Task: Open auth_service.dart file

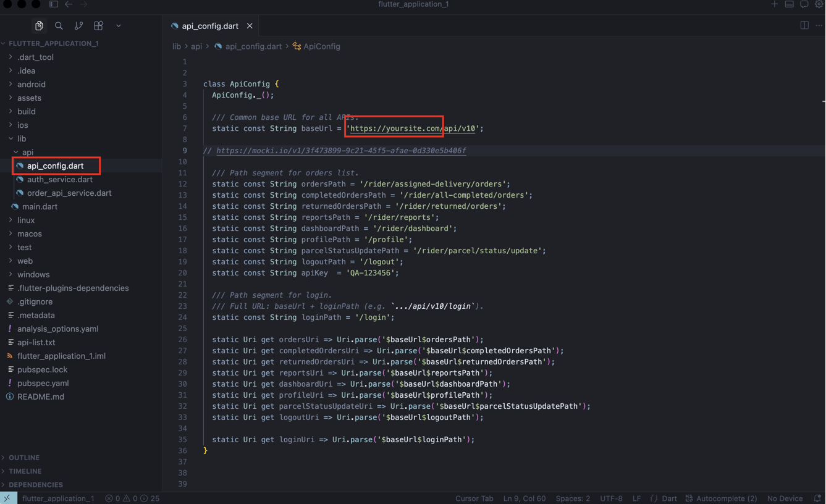Action: click(59, 179)
